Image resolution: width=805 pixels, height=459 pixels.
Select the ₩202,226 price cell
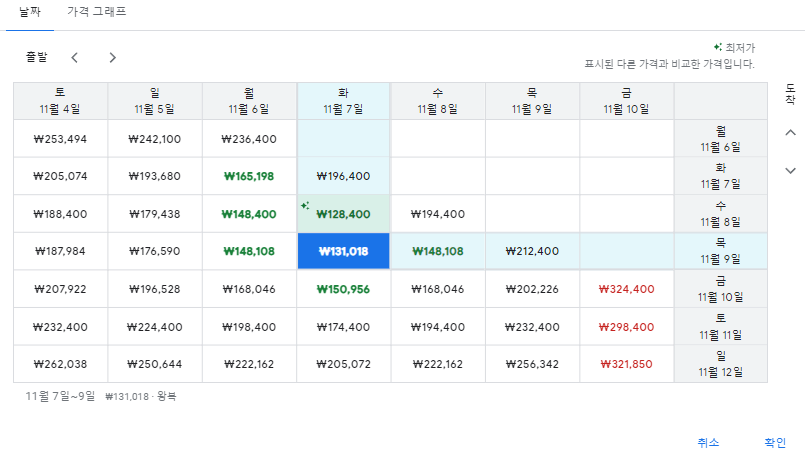(x=532, y=289)
